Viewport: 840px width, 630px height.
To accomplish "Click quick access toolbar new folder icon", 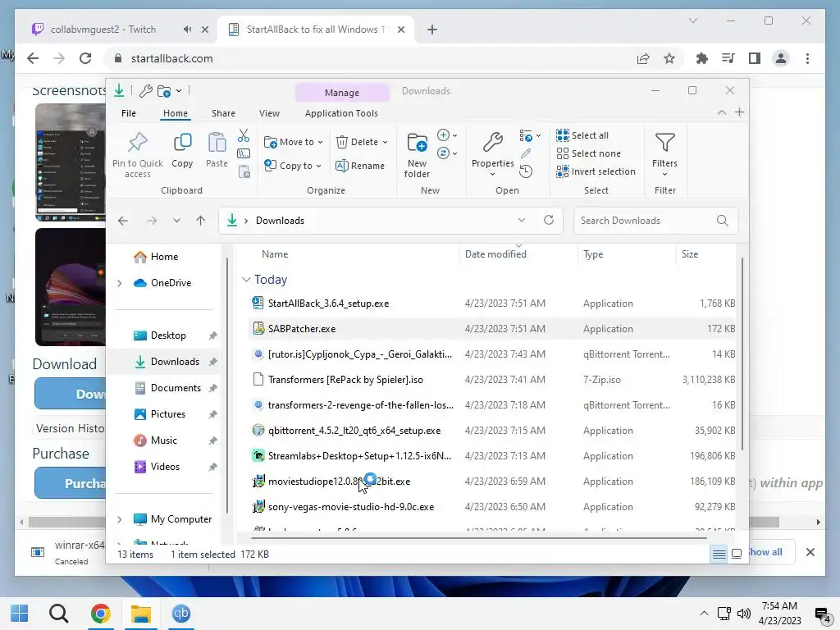I will point(164,91).
